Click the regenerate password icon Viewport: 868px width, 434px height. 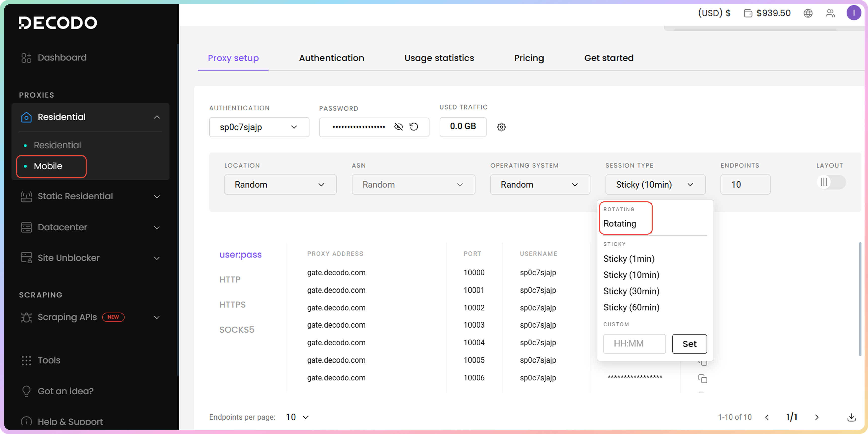pos(414,127)
